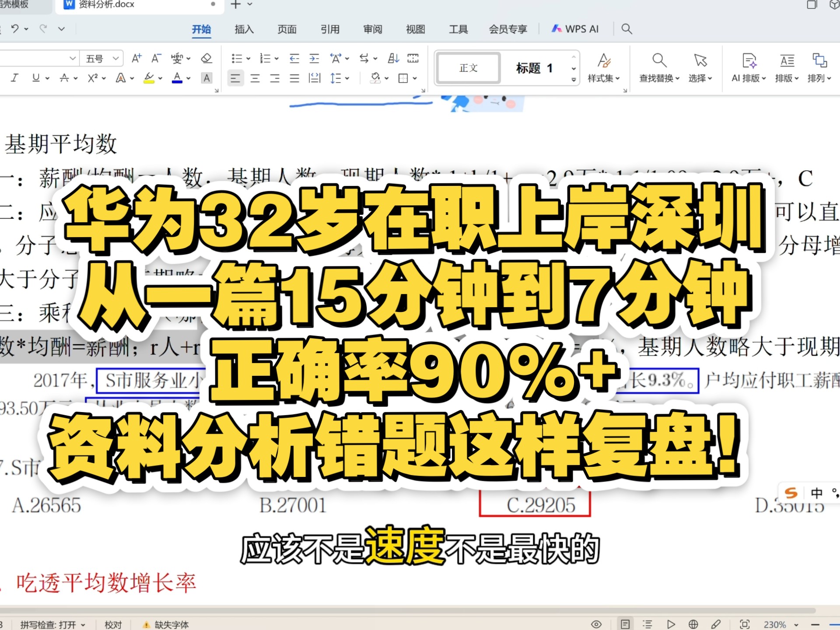Apply the 标题 1 style
Screen dimensions: 840x630
pyautogui.click(x=534, y=68)
